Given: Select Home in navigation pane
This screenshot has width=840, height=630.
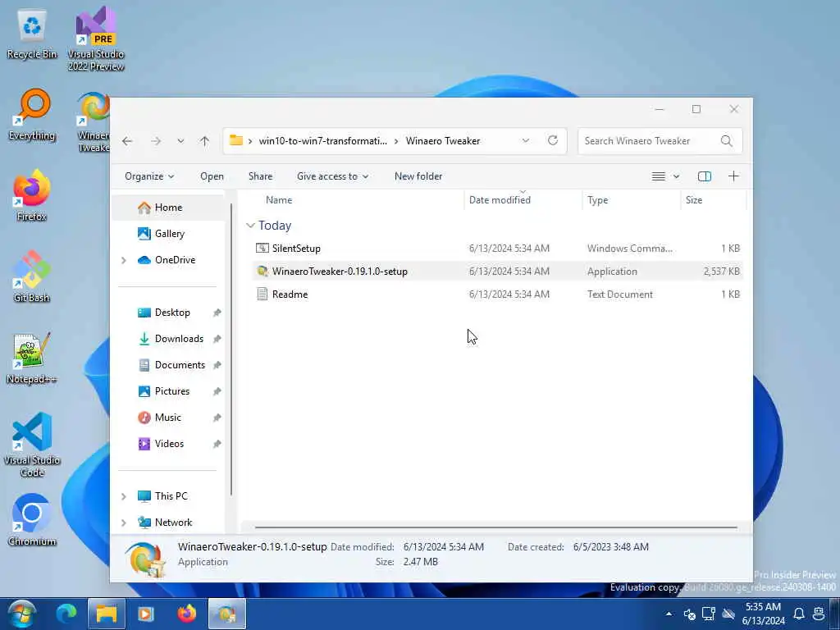Looking at the screenshot, I should (168, 208).
